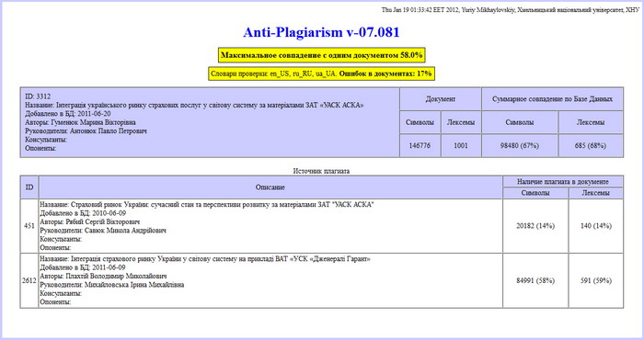Screen dimensions: 644x340
Task: Click the dictionaries and errors 17% banner
Action: [322, 74]
